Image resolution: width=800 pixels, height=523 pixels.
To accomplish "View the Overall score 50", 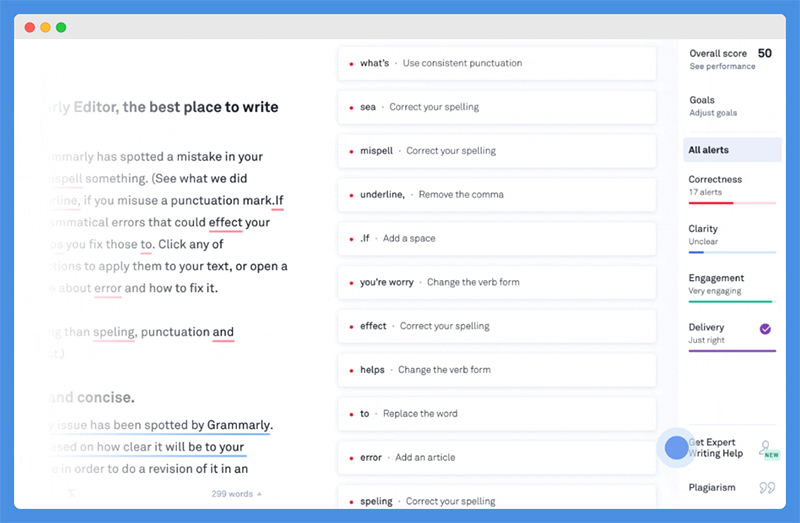I will pos(730,53).
